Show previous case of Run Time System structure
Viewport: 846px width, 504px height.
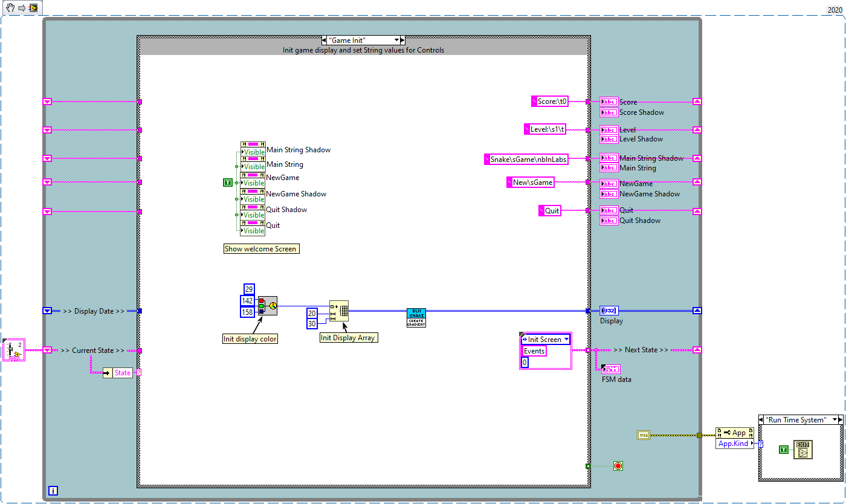point(761,419)
